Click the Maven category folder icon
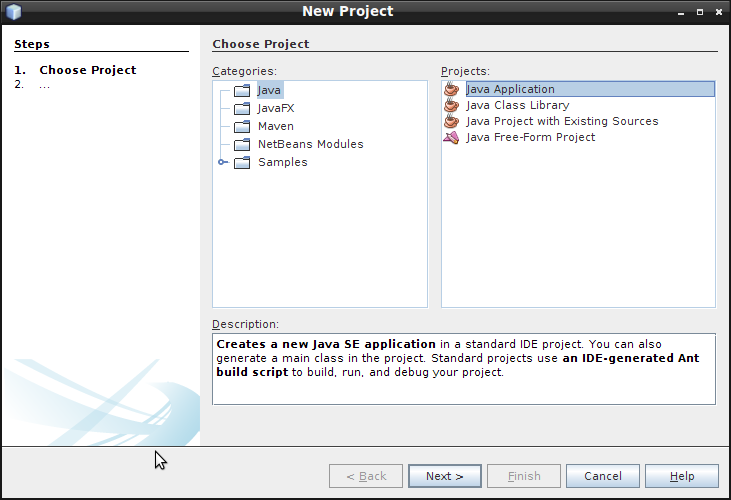This screenshot has width=731, height=500. click(241, 126)
